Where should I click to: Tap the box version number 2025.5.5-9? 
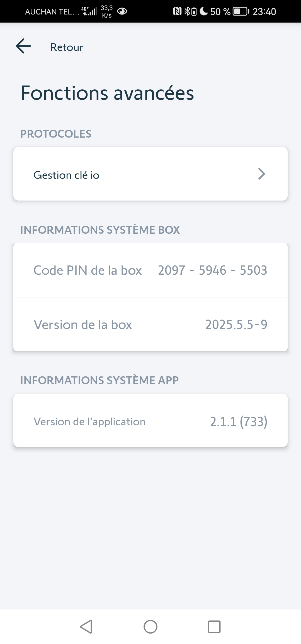pos(236,325)
